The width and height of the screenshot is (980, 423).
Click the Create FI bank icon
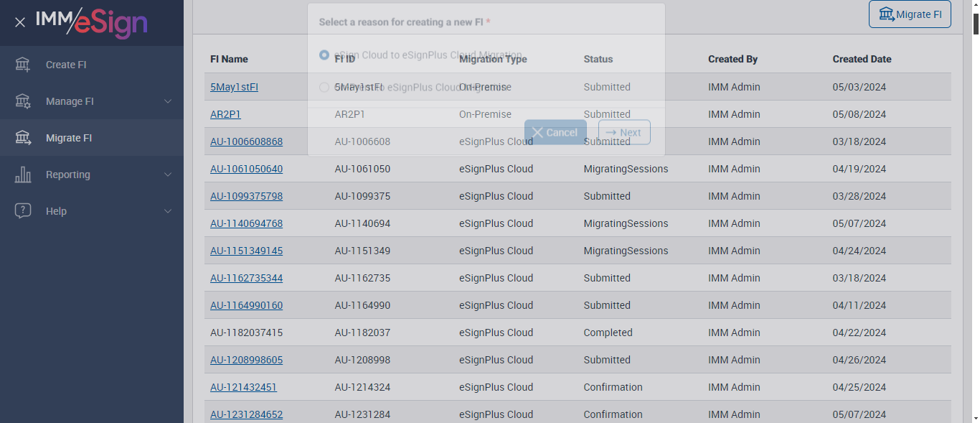tap(23, 65)
